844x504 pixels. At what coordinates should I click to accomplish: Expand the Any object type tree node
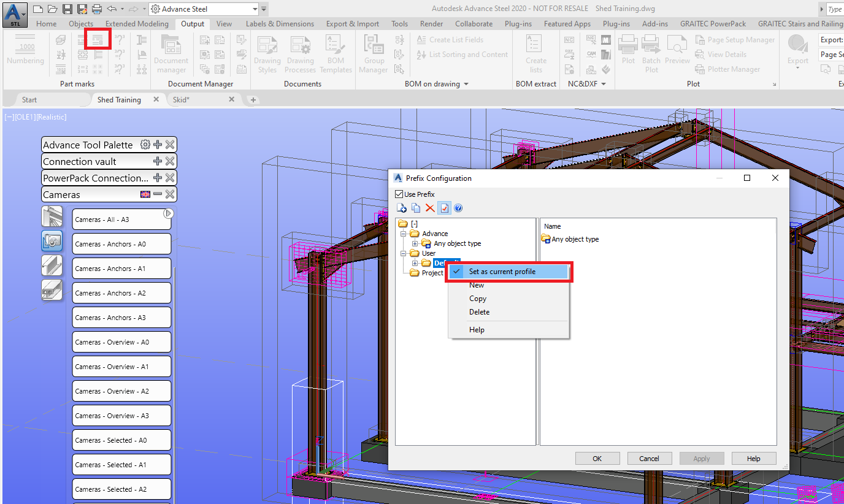tap(414, 243)
